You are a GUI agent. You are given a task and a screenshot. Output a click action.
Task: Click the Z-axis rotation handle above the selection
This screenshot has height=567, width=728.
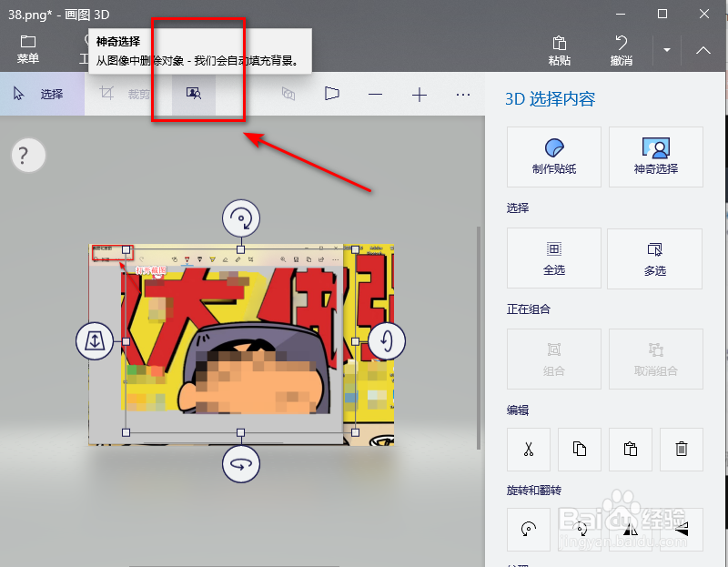[240, 218]
